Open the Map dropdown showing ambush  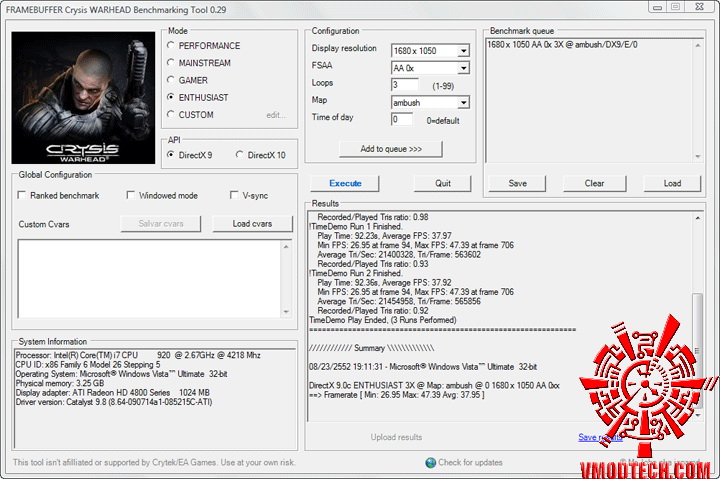click(463, 102)
